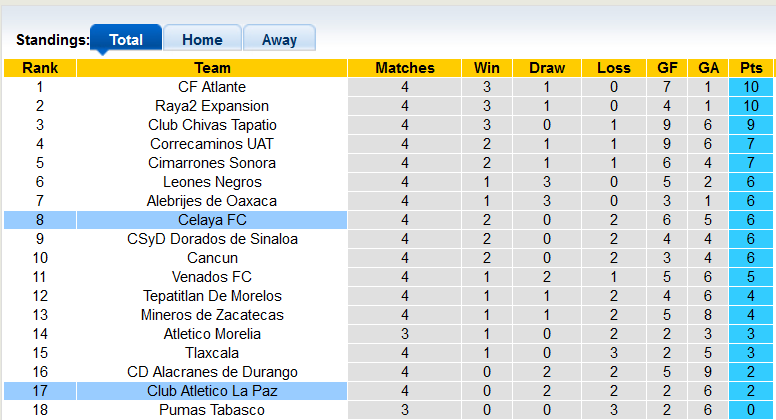
Task: Open Raya2 Expansion team link
Action: point(212,106)
